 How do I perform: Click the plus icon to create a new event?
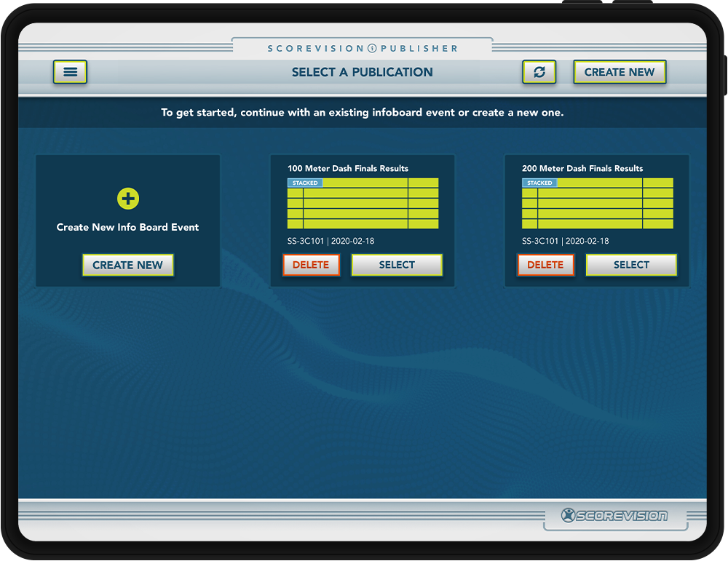(128, 197)
